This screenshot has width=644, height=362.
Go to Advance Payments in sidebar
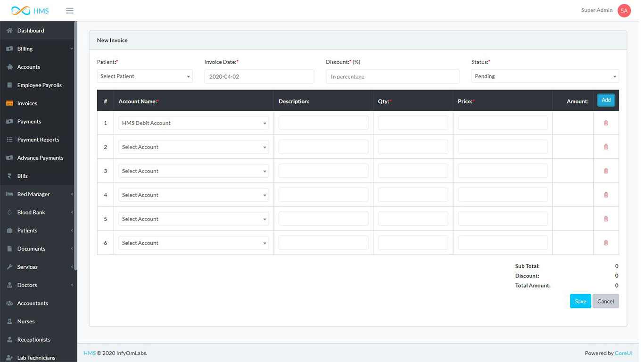pos(40,158)
